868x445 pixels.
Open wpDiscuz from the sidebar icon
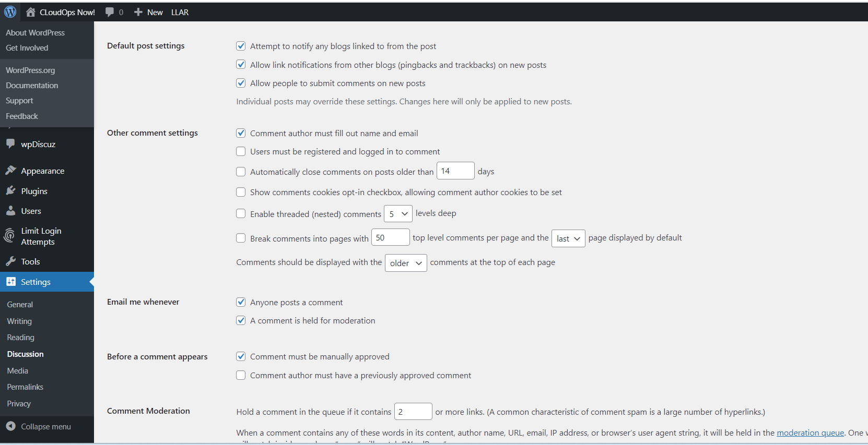[x=10, y=144]
